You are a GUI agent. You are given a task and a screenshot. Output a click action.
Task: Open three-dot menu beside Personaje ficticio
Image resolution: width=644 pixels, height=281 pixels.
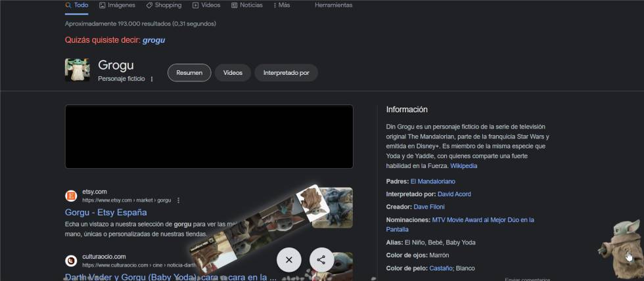point(152,79)
